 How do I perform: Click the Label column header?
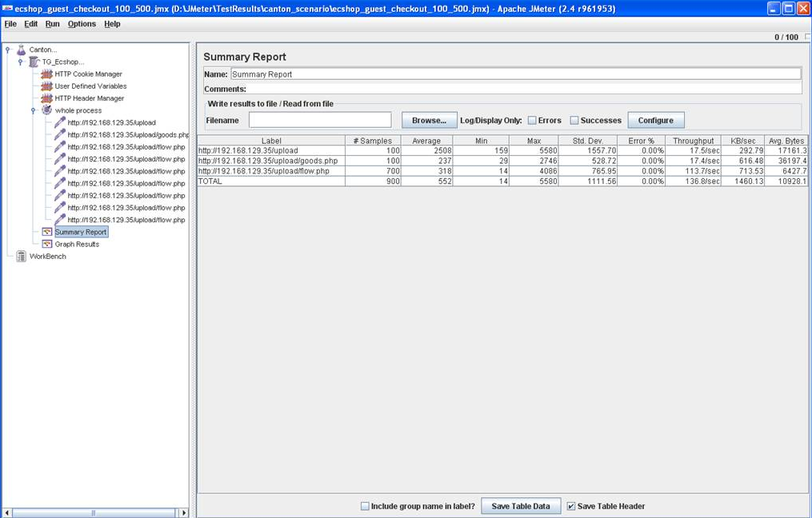coord(271,141)
